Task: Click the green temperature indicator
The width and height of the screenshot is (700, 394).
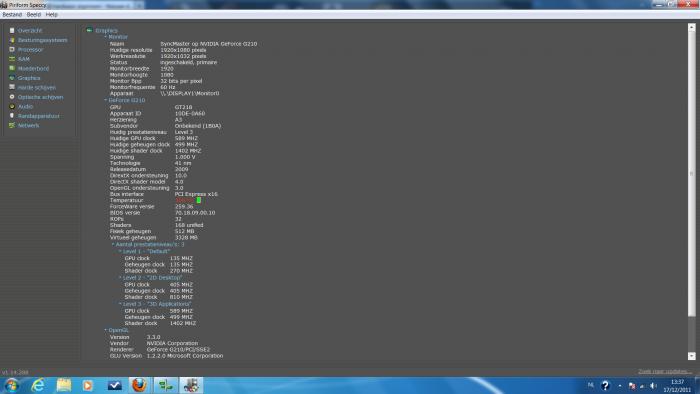Action: click(199, 200)
